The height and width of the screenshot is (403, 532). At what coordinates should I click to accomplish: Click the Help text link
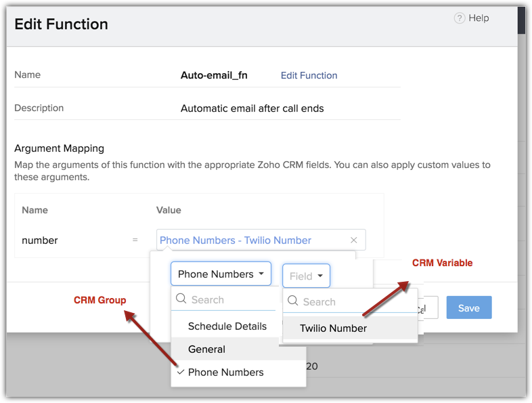(479, 18)
